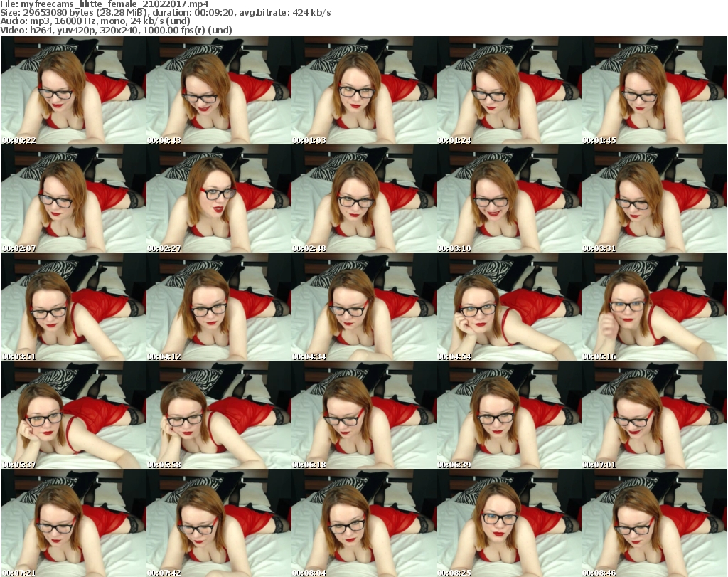728x577 pixels.
Task: Pick the frame stamped 00:05:16
Action: click(654, 307)
